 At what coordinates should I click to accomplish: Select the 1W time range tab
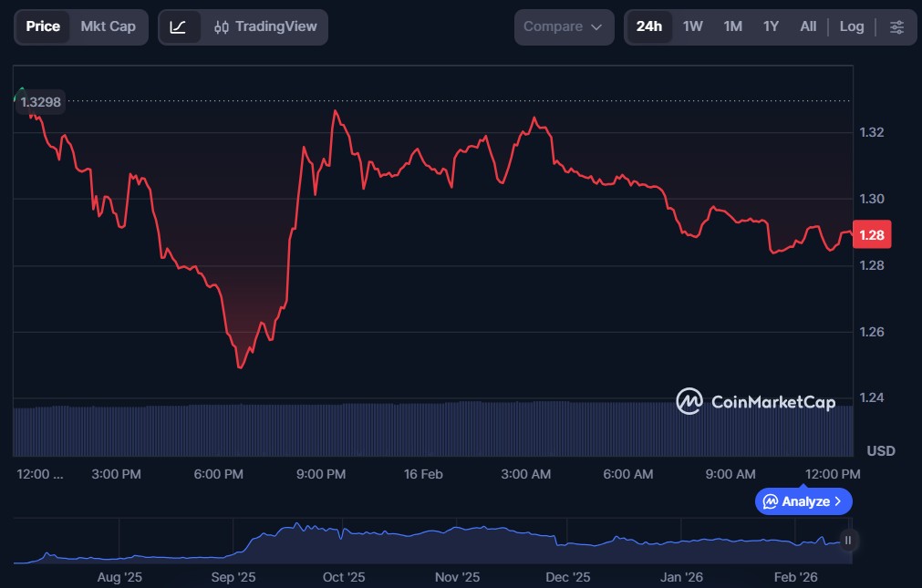(x=693, y=27)
